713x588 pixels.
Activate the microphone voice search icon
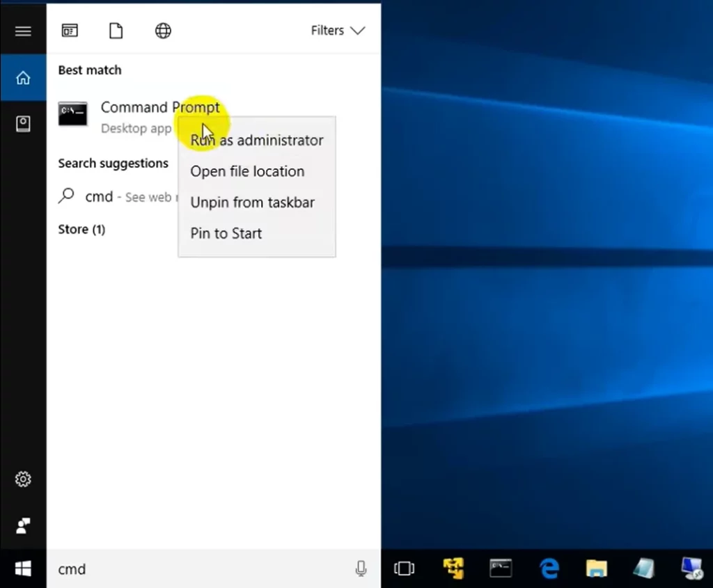361,569
